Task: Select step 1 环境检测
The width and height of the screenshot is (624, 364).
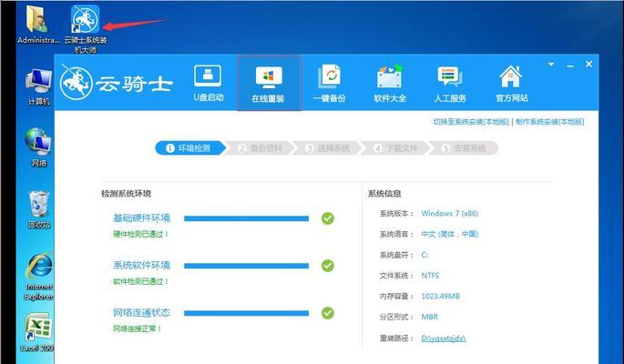Action: tap(190, 148)
